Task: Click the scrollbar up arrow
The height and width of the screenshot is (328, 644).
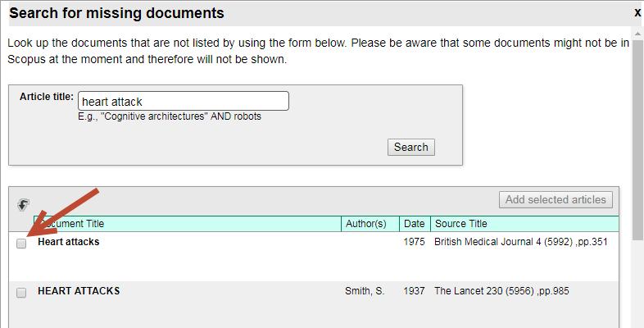Action: coord(637,34)
